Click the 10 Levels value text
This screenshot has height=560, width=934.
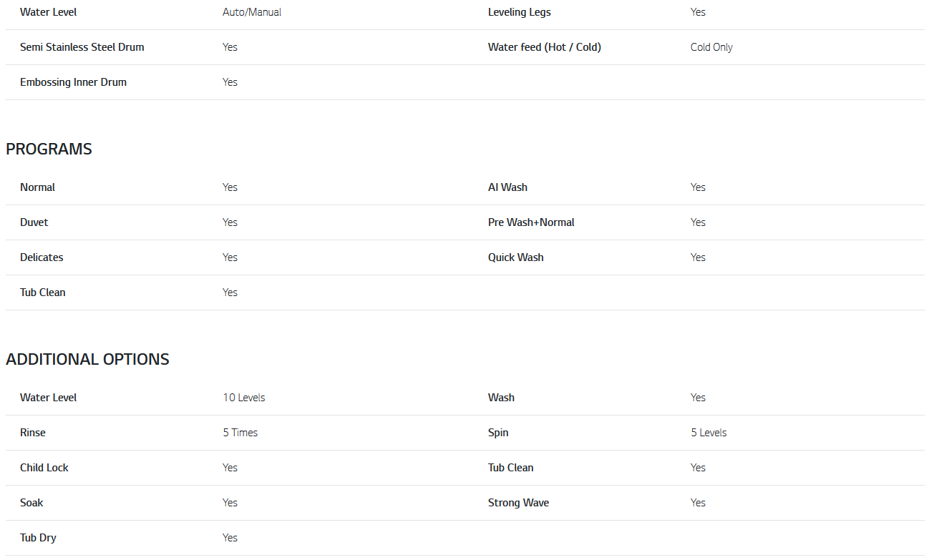point(243,398)
